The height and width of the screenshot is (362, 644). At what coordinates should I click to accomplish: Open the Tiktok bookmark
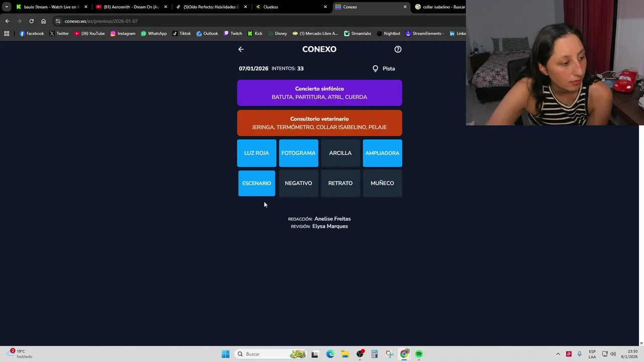coord(181,34)
